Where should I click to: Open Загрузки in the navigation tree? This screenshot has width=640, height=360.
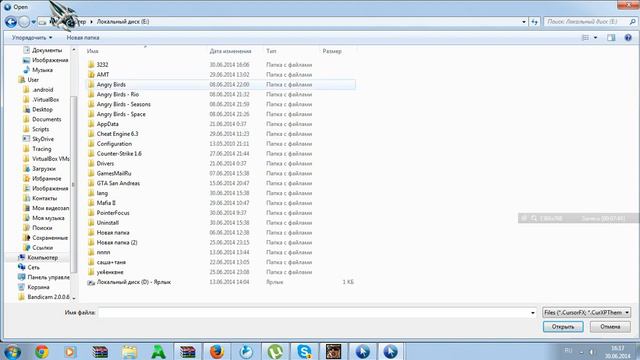(x=40, y=169)
